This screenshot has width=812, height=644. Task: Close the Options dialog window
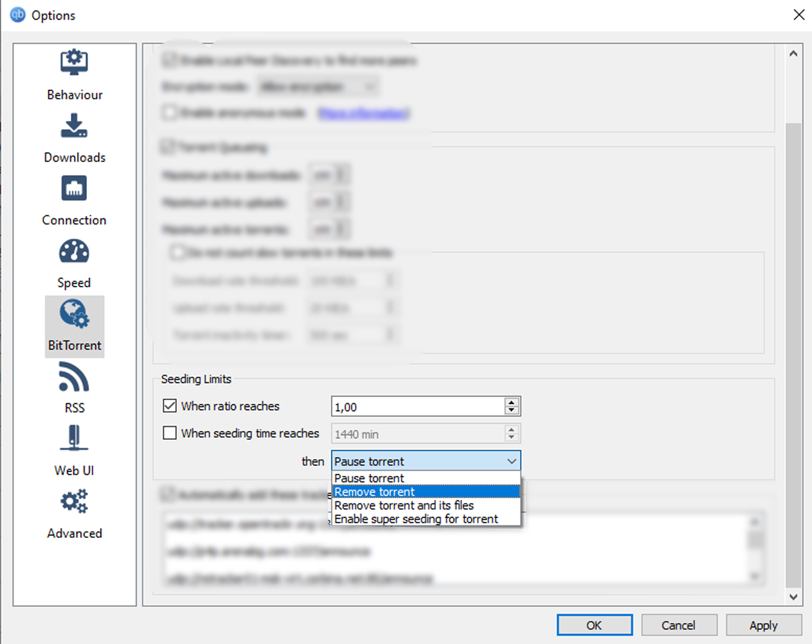click(x=799, y=15)
